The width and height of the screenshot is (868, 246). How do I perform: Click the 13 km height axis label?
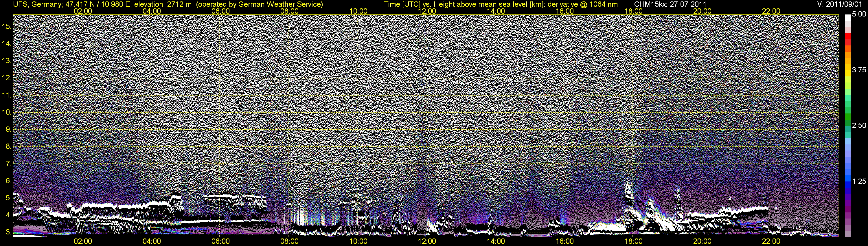[7, 61]
